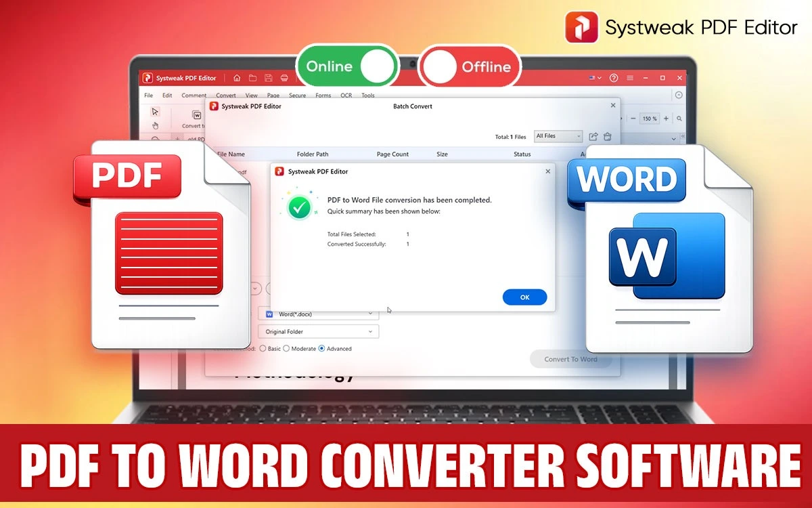Select the Hand pan tool
Viewport: 812px width, 508px height.
(x=156, y=125)
